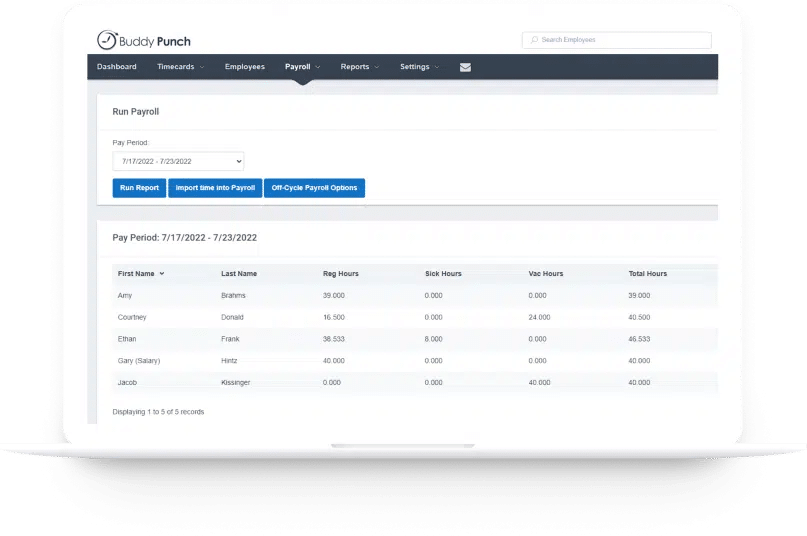Image resolution: width=807 pixels, height=536 pixels.
Task: Click the search magnifier icon
Action: [x=534, y=40]
